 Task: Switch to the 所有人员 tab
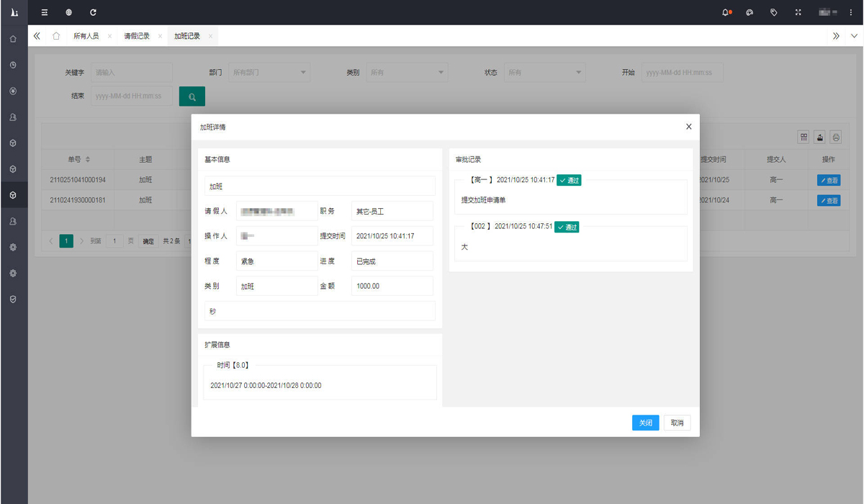pos(86,36)
